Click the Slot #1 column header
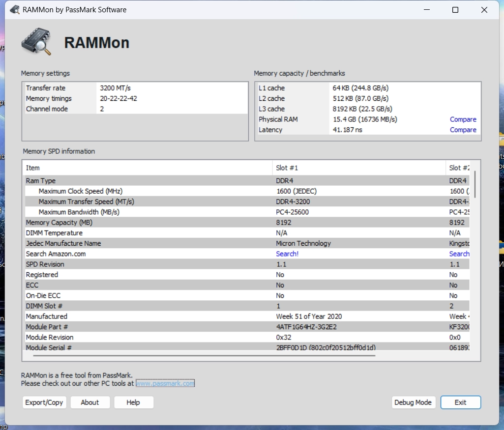Viewport: 504px width, 430px height. click(x=359, y=168)
